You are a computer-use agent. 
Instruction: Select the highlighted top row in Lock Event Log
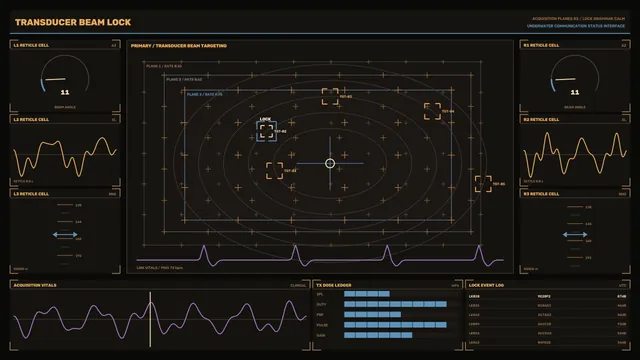point(547,296)
